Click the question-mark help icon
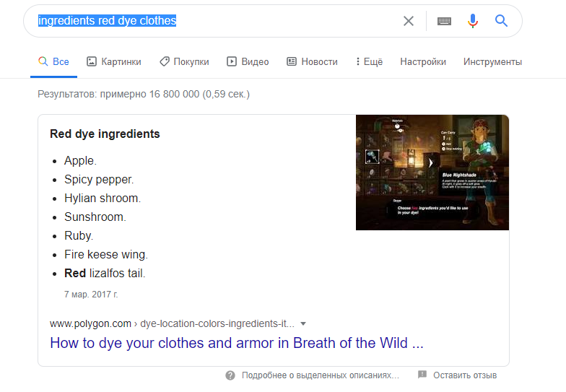This screenshot has height=392, width=566. click(x=230, y=375)
